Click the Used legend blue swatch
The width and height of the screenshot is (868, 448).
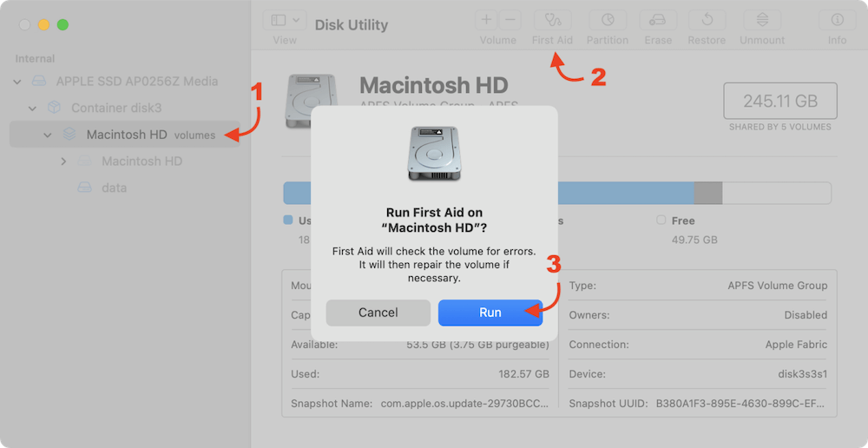288,220
